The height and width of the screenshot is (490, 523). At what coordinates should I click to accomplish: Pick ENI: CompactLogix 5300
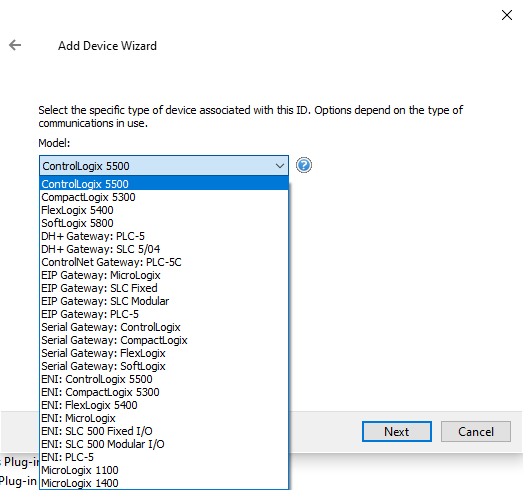point(164,392)
